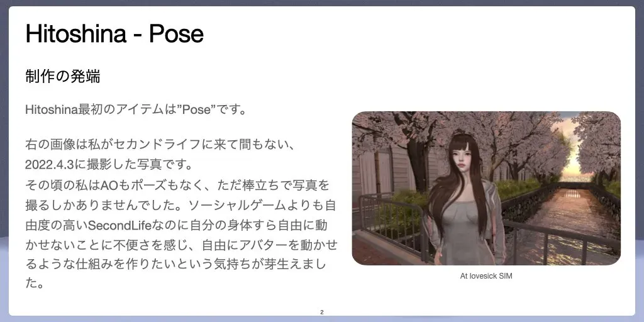
Task: Click the slide page number '2'
Action: click(x=322, y=312)
